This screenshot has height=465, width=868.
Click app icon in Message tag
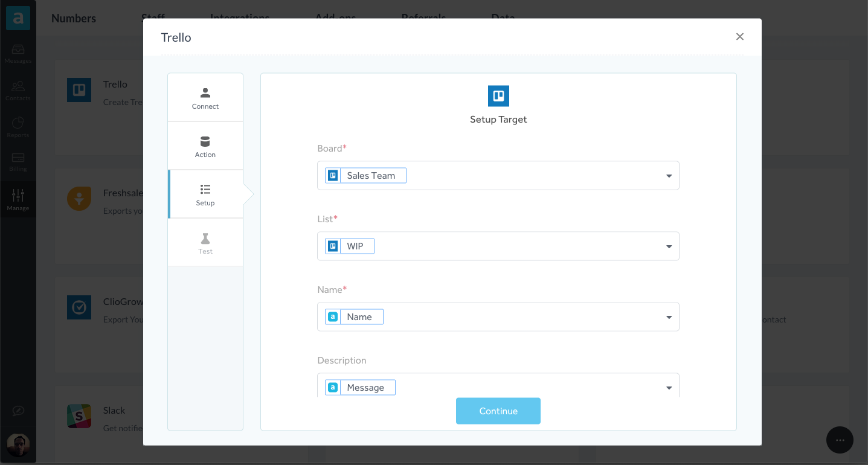[x=333, y=388]
